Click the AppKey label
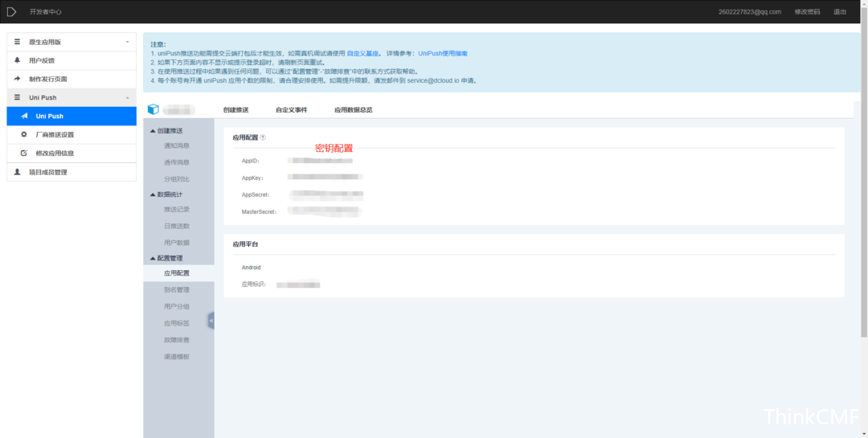Image resolution: width=868 pixels, height=438 pixels. [252, 178]
